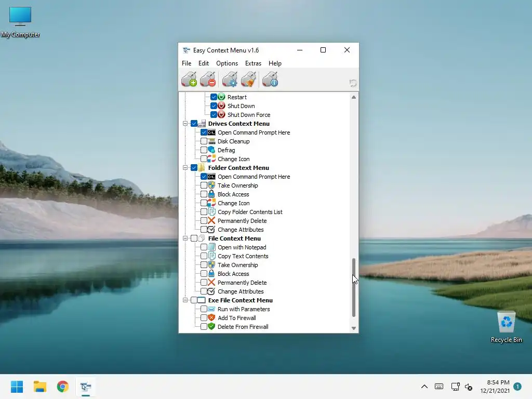
Task: Click the vertical scrollbar thumb
Action: [353, 287]
